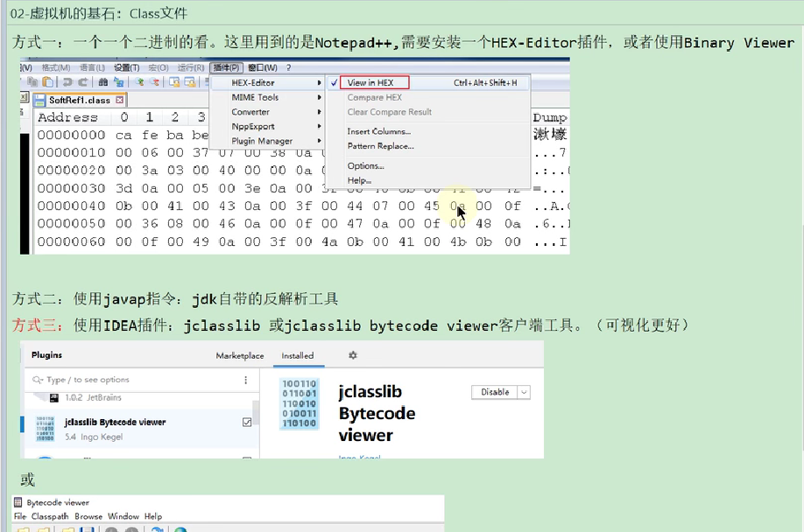Click the large jclasslib binary logo
This screenshot has height=532, width=804.
click(x=300, y=403)
